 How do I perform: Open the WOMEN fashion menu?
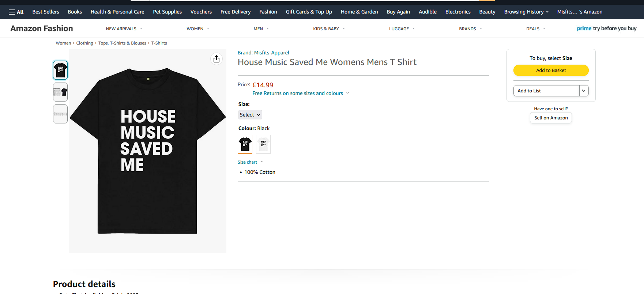click(x=198, y=29)
